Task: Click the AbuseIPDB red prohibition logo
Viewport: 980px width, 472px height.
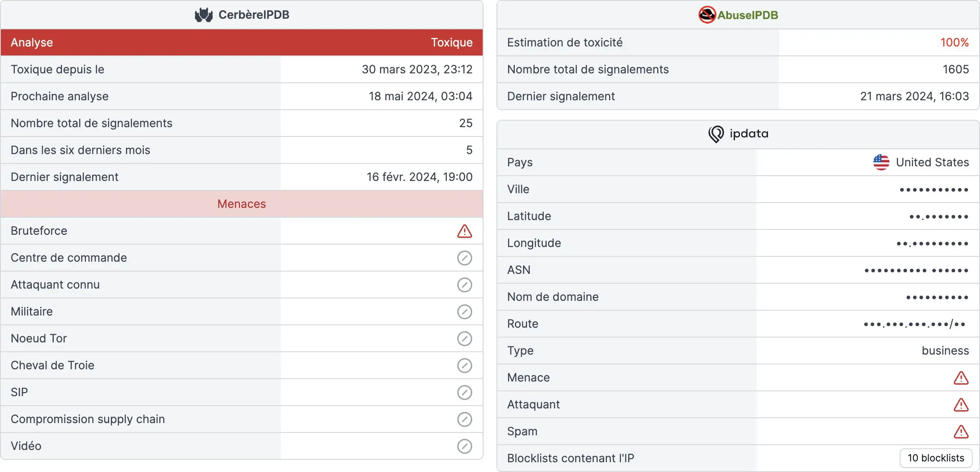Action: [x=707, y=15]
